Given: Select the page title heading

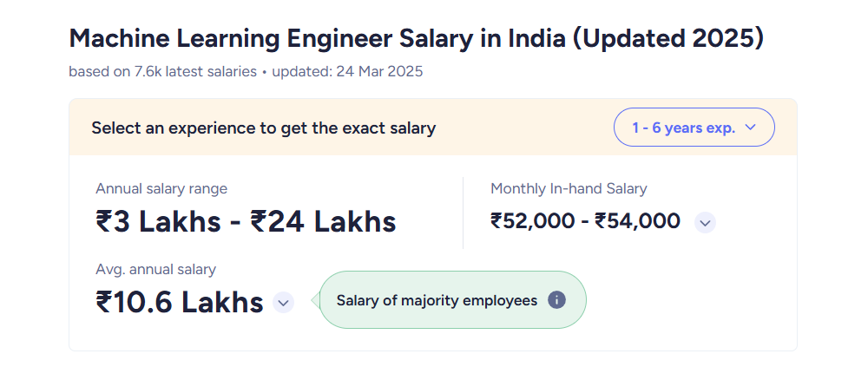Looking at the screenshot, I should [417, 39].
